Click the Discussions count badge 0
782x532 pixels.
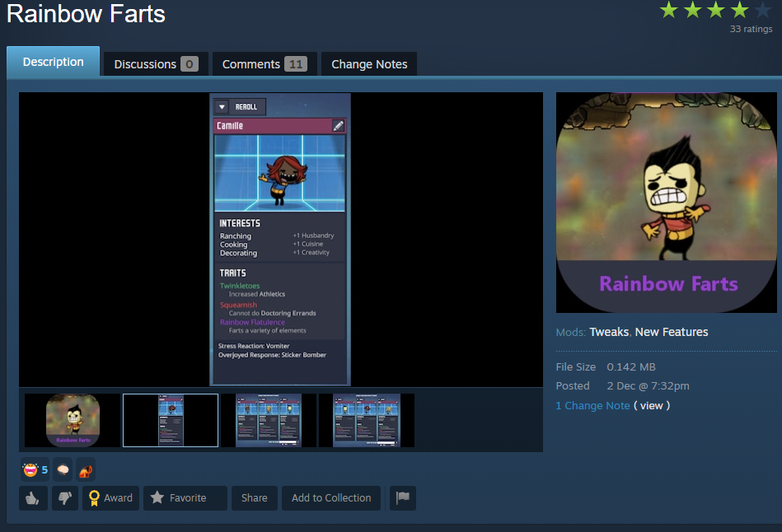190,64
